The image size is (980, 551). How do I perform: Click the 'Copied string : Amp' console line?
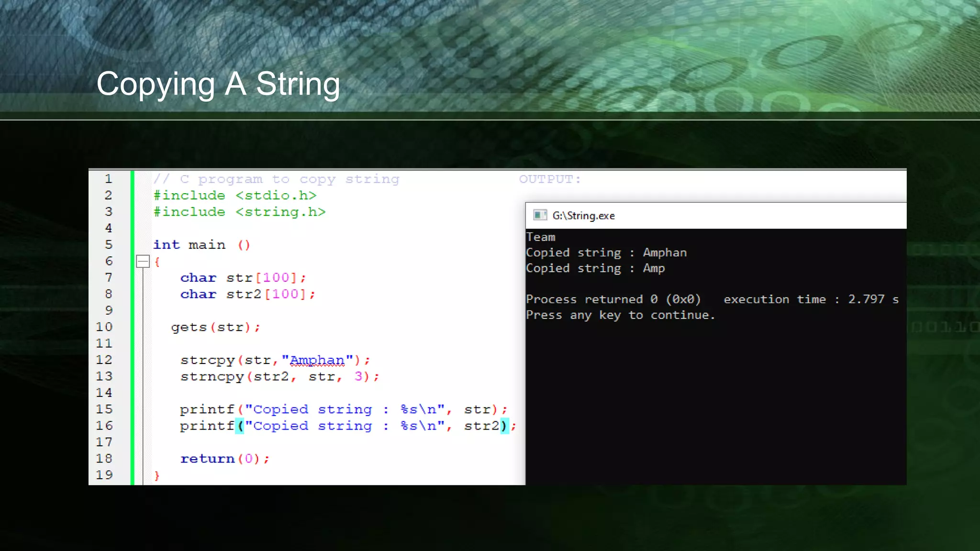click(x=595, y=268)
